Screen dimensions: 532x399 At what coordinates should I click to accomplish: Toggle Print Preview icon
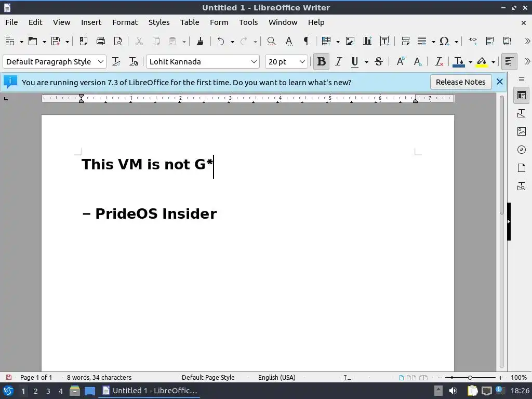(118, 42)
